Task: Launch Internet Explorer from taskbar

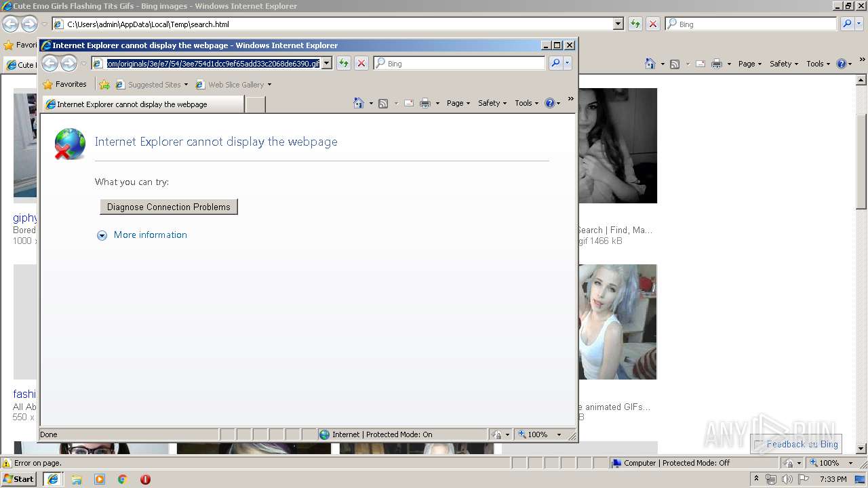Action: point(53,479)
